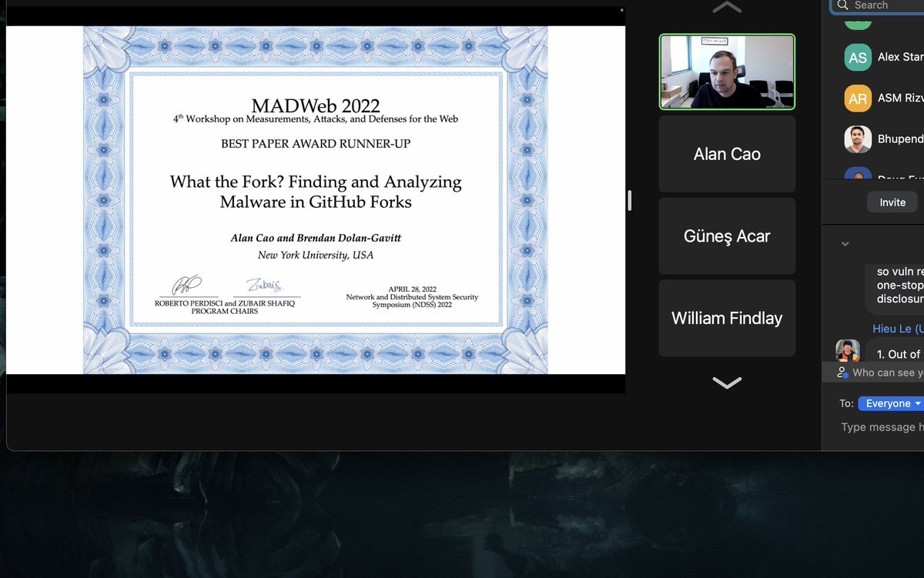Show more video tiles with down chevron

pyautogui.click(x=727, y=382)
